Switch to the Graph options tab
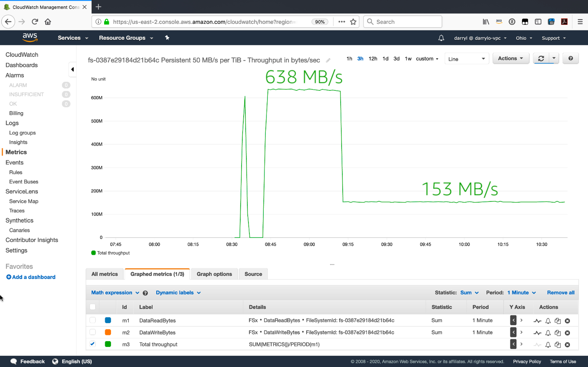This screenshot has height=367, width=588. [x=214, y=274]
